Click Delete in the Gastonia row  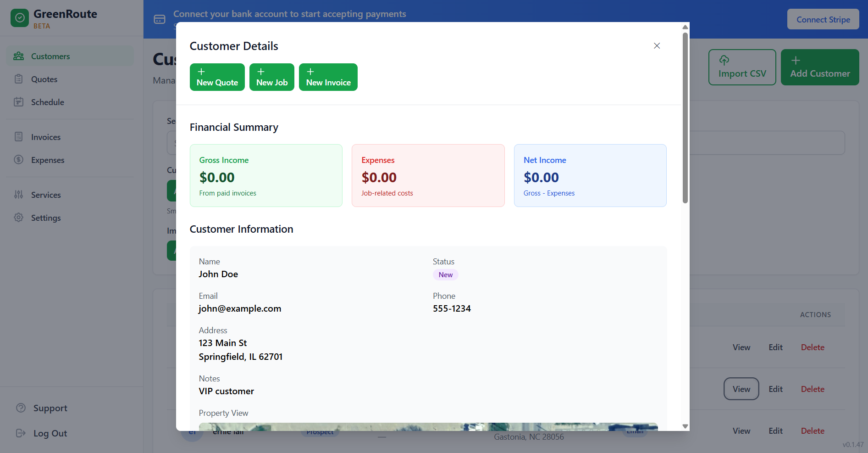813,431
